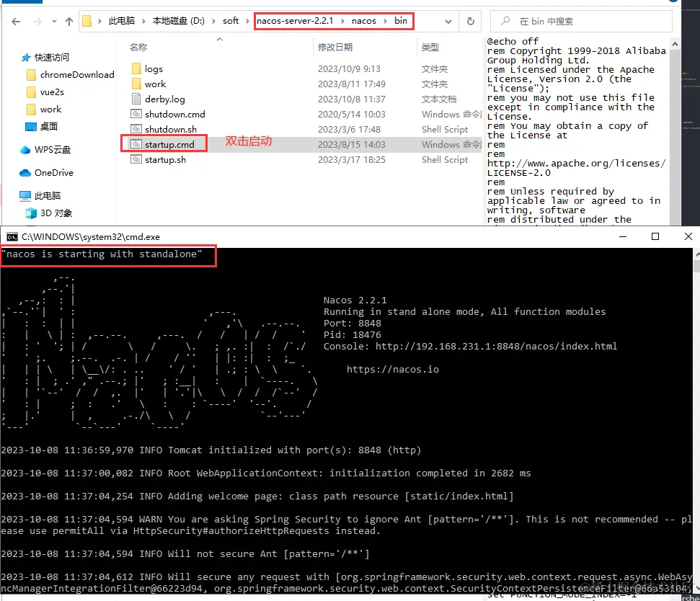Open 快速访问 in navigation pane
The width and height of the screenshot is (700, 601).
pos(51,58)
